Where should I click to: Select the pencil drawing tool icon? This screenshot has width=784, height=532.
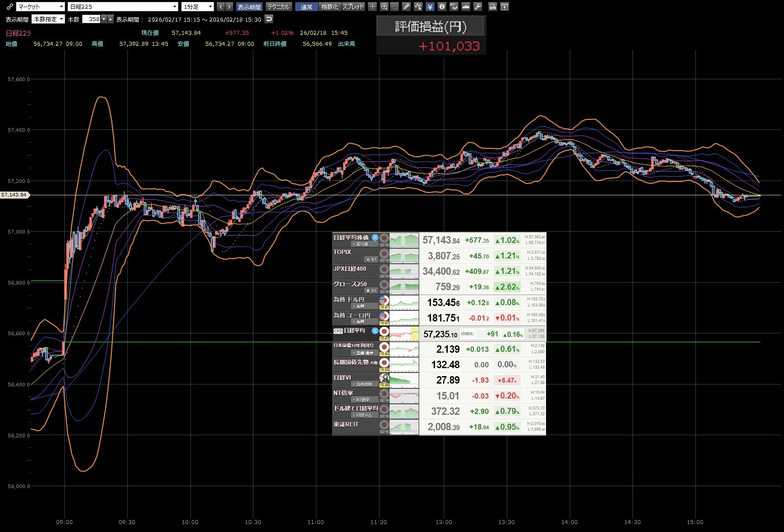406,7
